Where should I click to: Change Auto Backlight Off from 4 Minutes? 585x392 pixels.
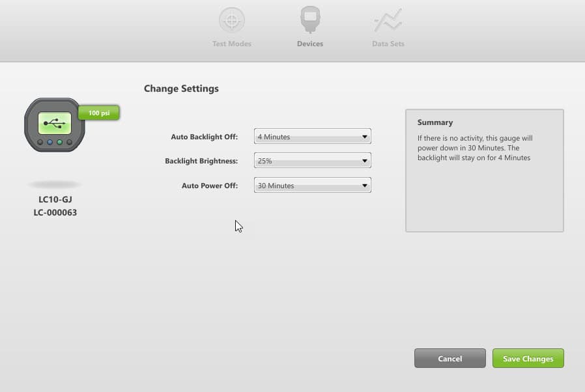click(x=312, y=136)
